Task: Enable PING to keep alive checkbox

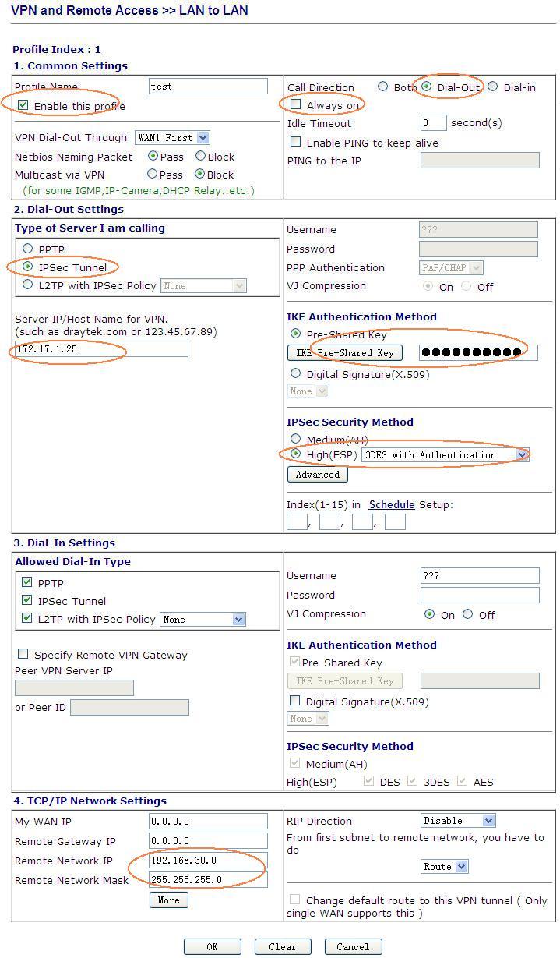Action: pos(295,142)
